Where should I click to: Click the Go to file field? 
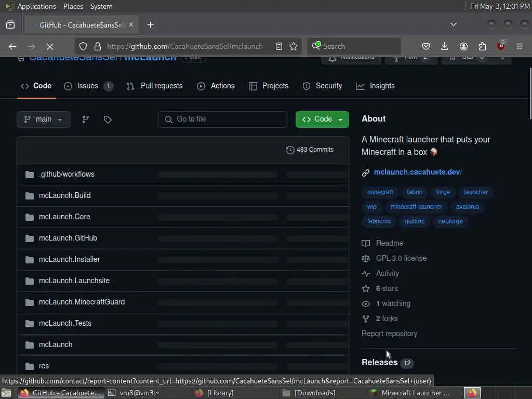coord(222,119)
